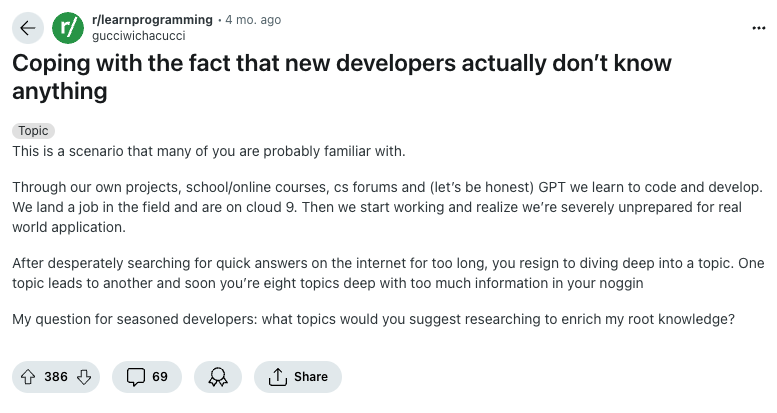Give an award using the award icon
Viewport: 777px width, 413px height.
click(x=216, y=377)
